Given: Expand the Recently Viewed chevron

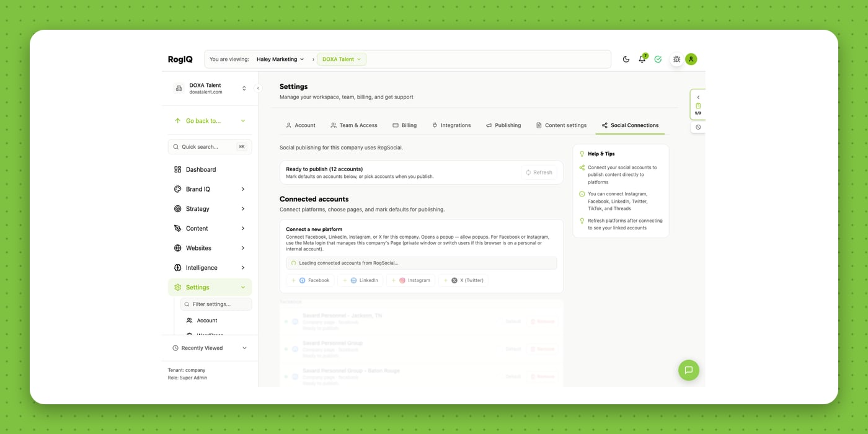Looking at the screenshot, I should tap(244, 348).
